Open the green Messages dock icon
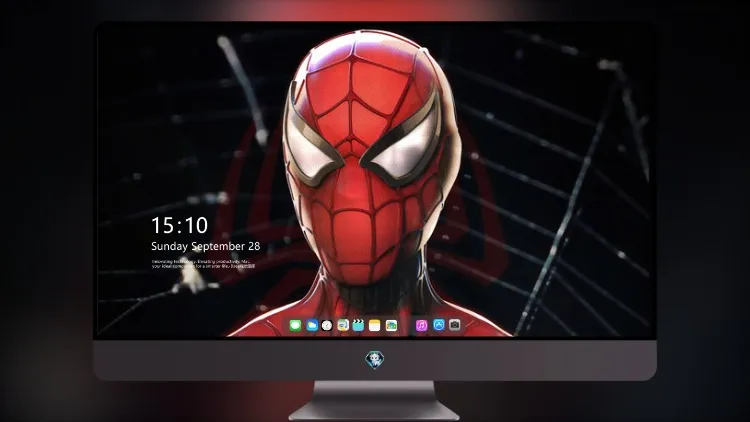Image resolution: width=750 pixels, height=422 pixels. pos(296,325)
